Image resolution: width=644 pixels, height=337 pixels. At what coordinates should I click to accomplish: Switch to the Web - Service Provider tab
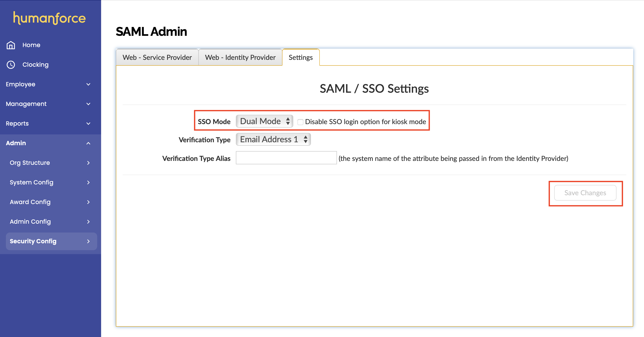tap(157, 57)
